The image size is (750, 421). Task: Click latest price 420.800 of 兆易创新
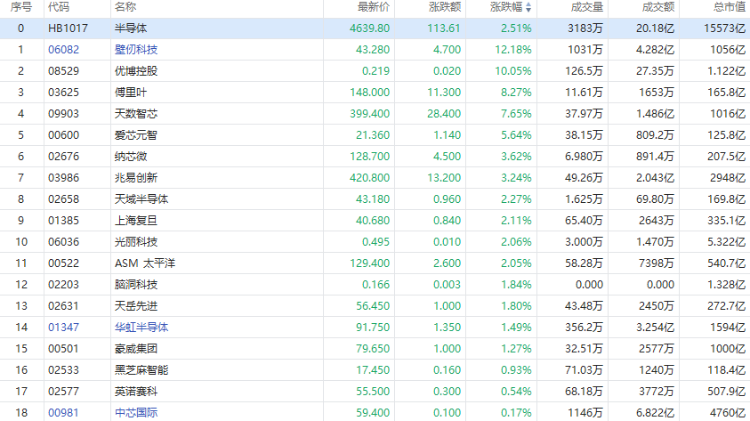click(x=370, y=178)
